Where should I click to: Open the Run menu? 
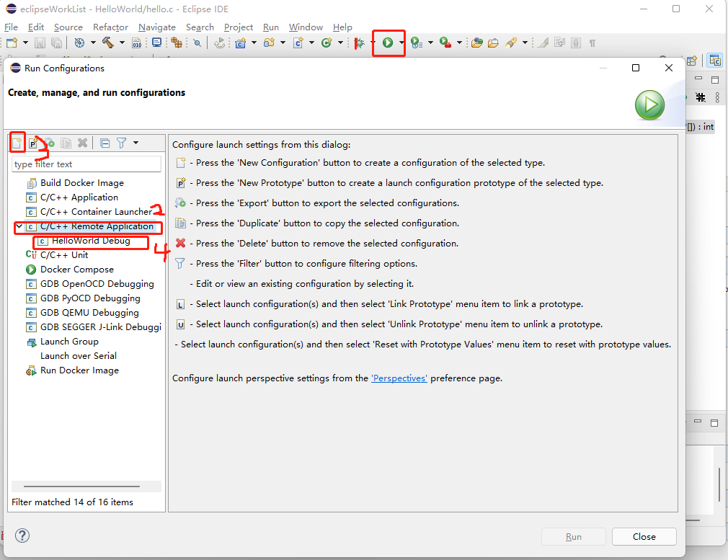click(271, 27)
